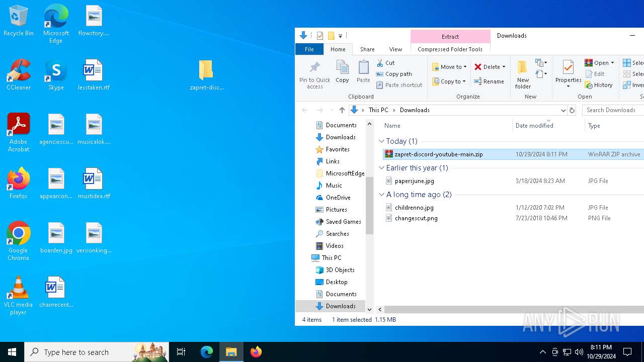The image size is (644, 362).
Task: Select MicrosoftEdge folder in navigation pane
Action: [340, 173]
